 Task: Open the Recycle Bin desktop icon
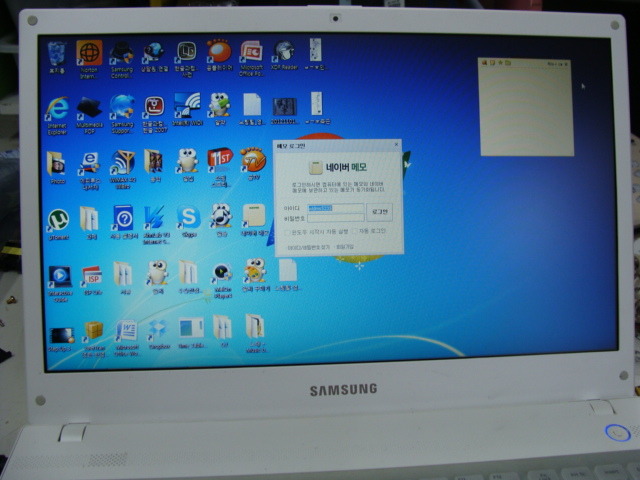pos(56,57)
